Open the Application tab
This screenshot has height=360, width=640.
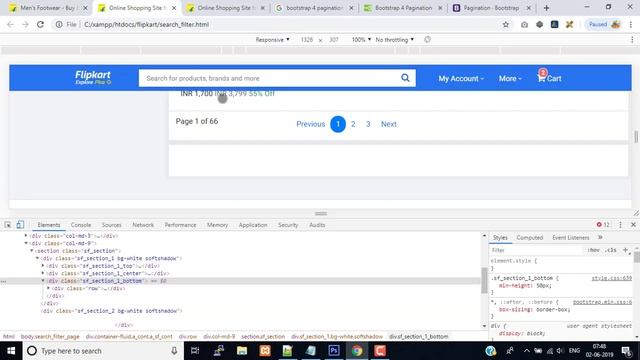tap(253, 225)
